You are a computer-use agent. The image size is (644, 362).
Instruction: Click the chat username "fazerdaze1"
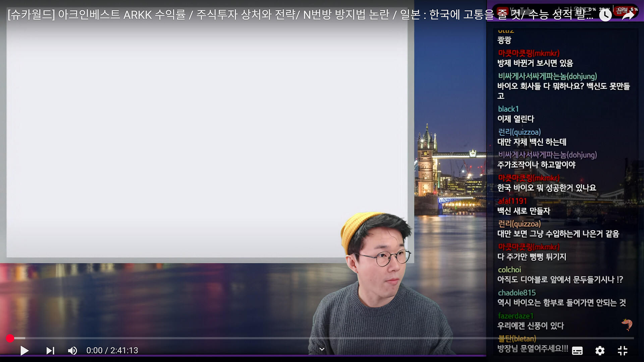tap(516, 316)
